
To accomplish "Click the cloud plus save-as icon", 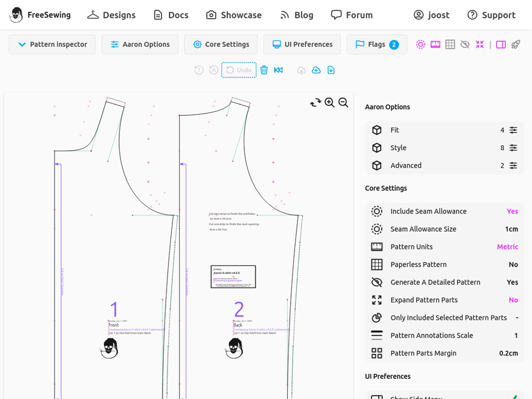I will tap(316, 70).
